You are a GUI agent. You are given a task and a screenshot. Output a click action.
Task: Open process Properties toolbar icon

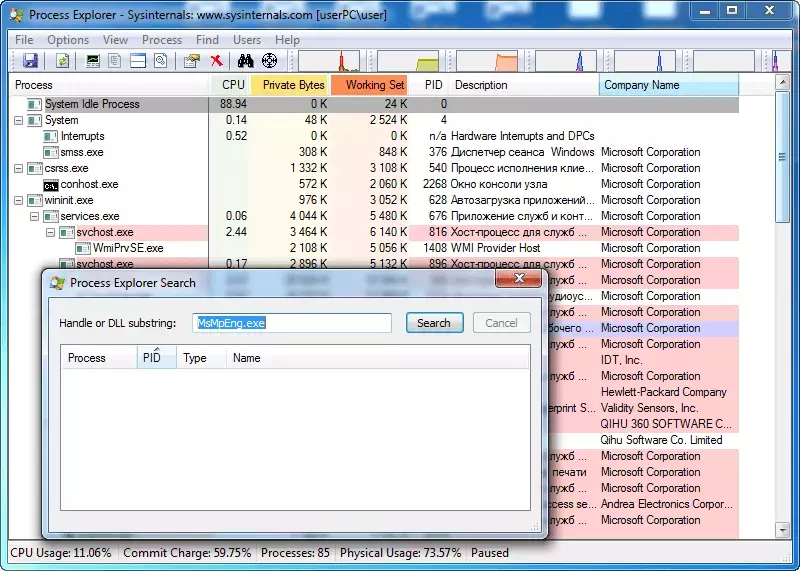tap(192, 61)
